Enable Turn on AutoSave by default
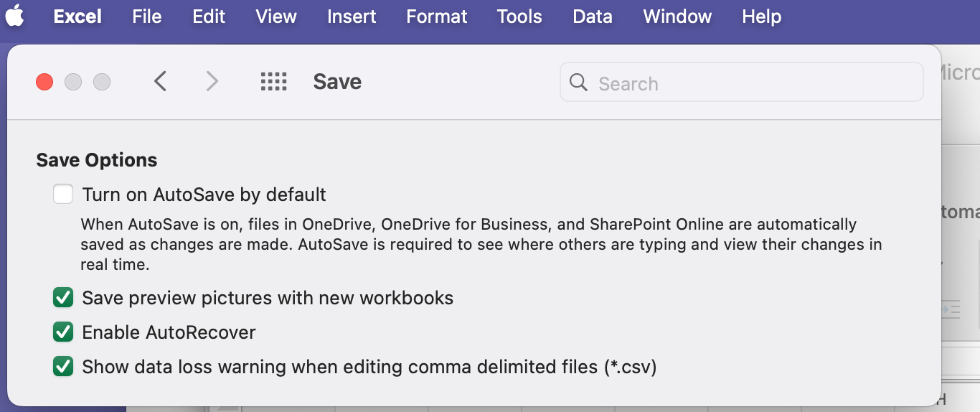980x412 pixels. [x=63, y=195]
